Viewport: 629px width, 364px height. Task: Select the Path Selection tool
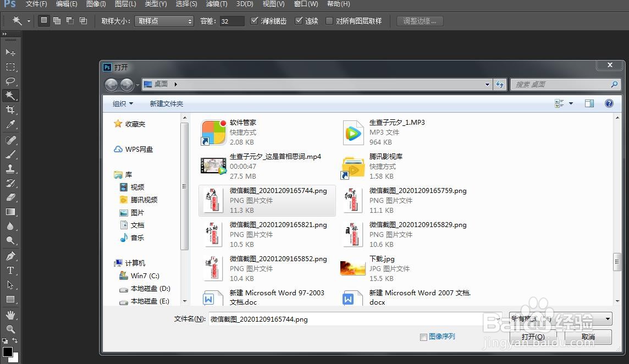pos(10,285)
